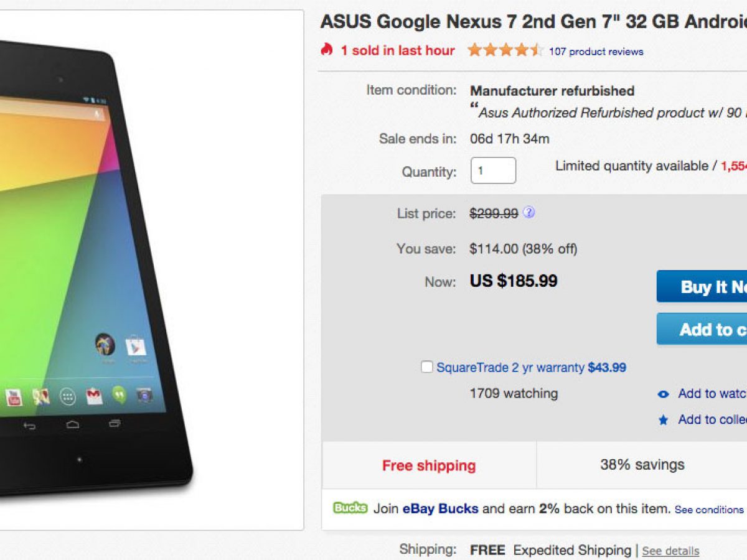The height and width of the screenshot is (560, 747).
Task: Click the green eBay Bucks logo
Action: (350, 508)
